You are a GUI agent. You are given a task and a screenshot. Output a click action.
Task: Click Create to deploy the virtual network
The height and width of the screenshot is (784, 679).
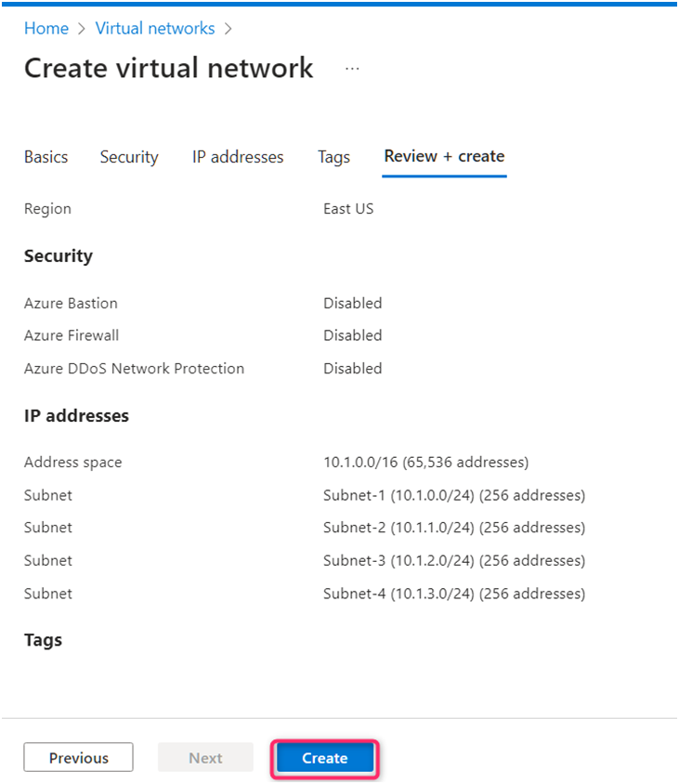click(324, 758)
